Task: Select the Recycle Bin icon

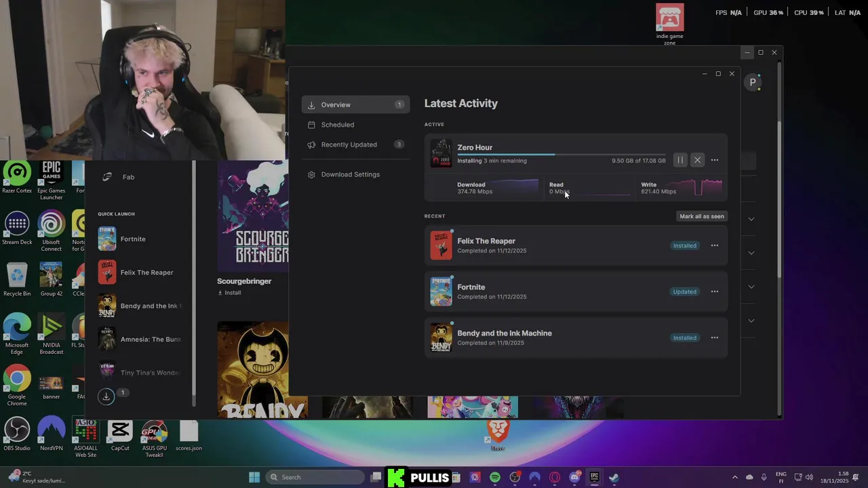Action: pos(17,280)
